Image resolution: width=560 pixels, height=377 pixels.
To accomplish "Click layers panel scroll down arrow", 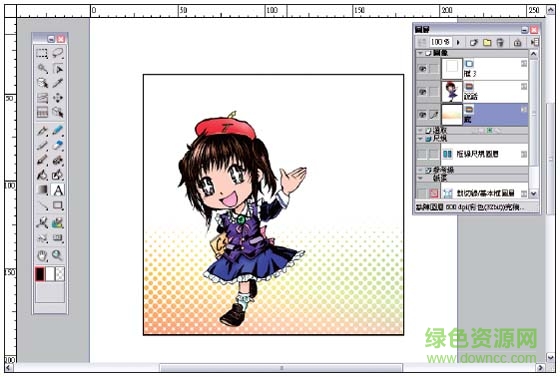I will click(534, 193).
